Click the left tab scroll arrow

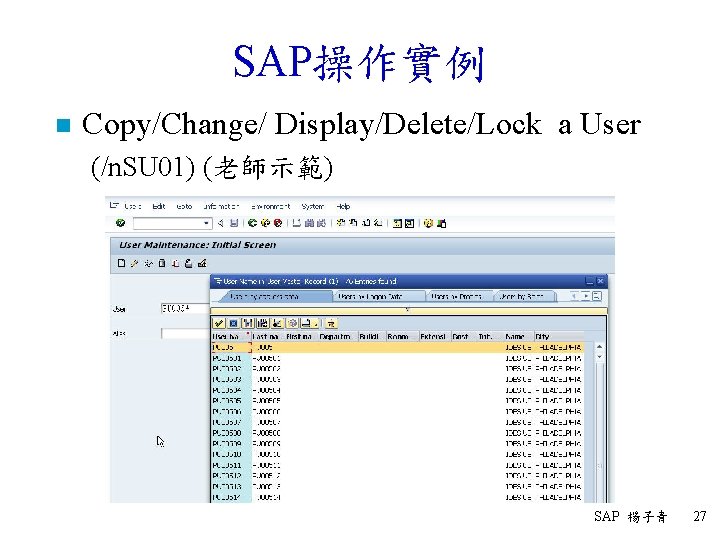574,296
